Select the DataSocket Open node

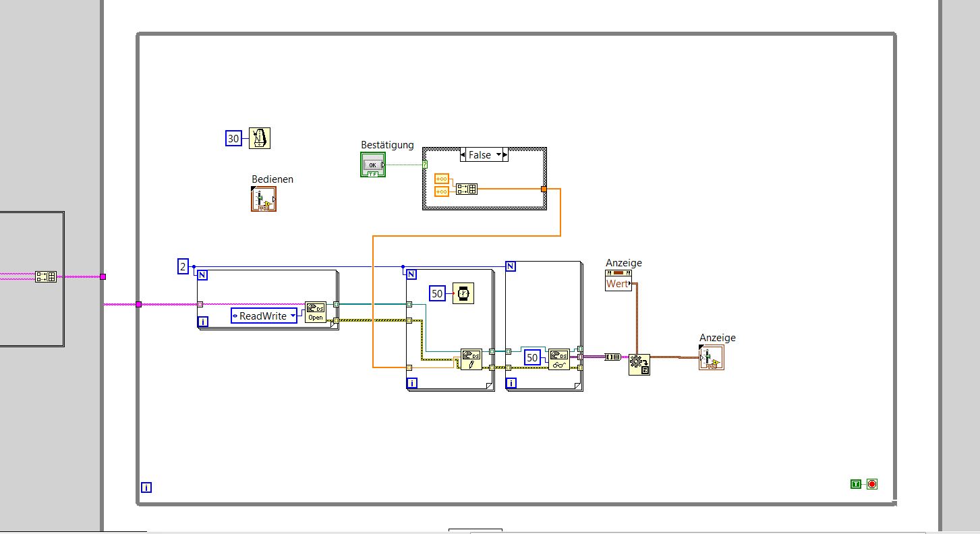coord(316,312)
